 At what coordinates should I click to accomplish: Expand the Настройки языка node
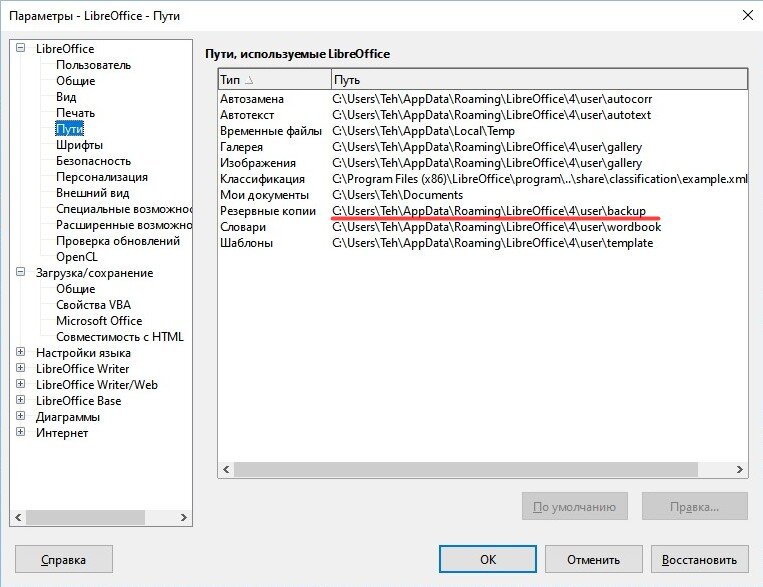(x=20, y=351)
